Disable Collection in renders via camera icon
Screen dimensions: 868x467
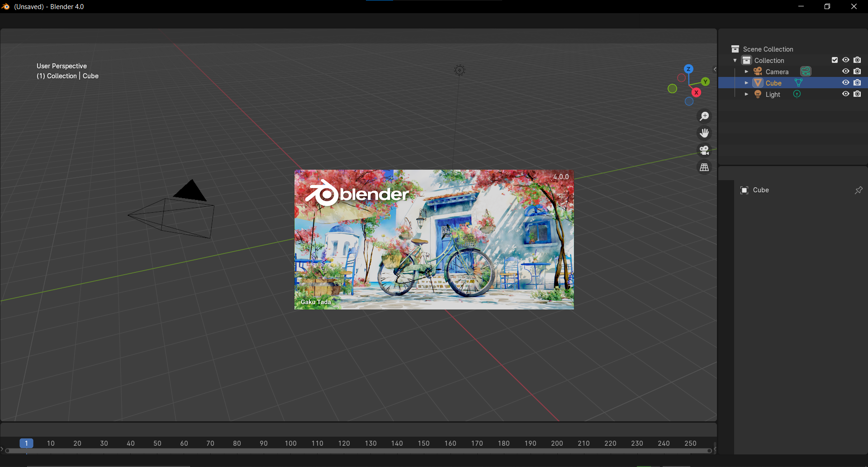(x=857, y=60)
